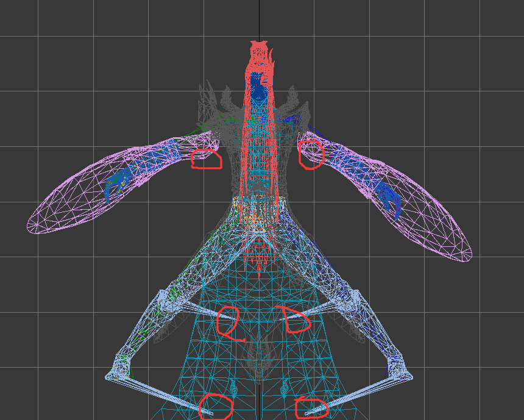Click the red hand-drawn mark beside the left wing
524x420 pixels.
pos(205,159)
